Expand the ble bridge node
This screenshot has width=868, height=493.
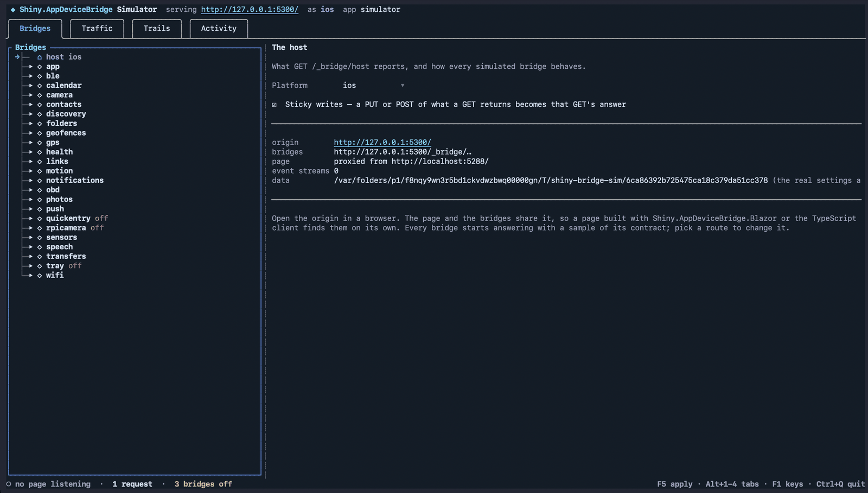[x=31, y=76]
